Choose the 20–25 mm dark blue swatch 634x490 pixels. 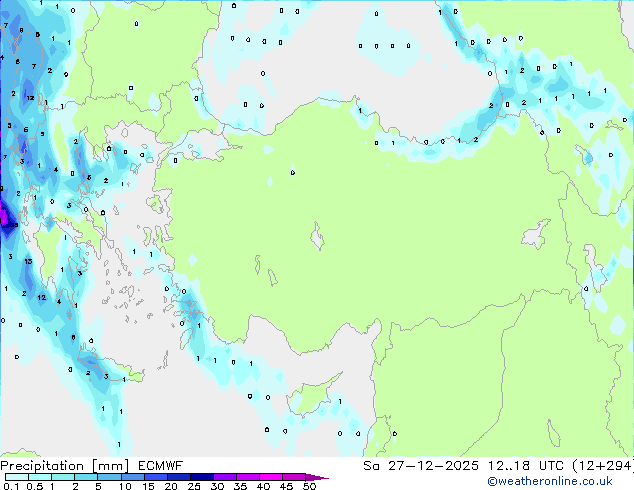point(178,477)
